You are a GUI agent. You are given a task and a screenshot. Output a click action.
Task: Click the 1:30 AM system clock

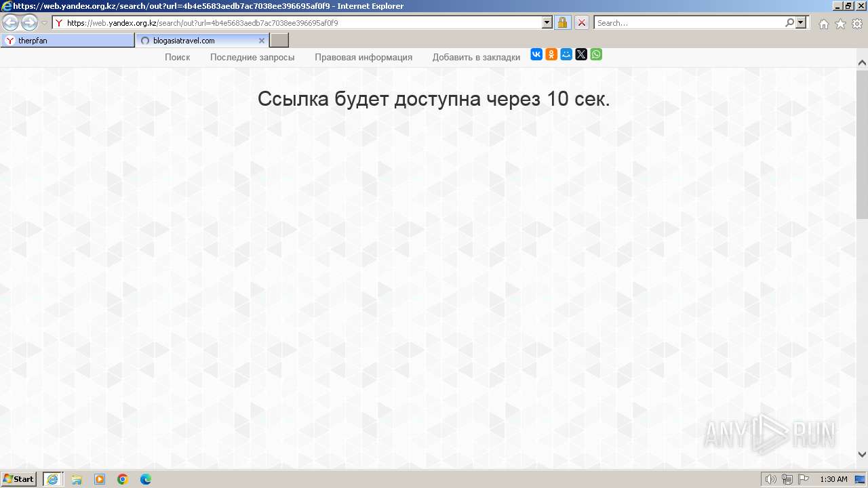coord(833,479)
